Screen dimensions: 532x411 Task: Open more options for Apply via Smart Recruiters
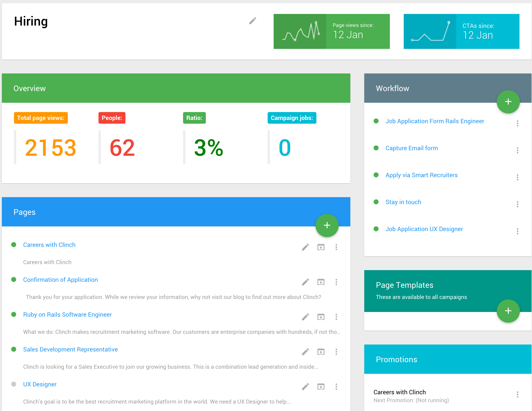[517, 177]
